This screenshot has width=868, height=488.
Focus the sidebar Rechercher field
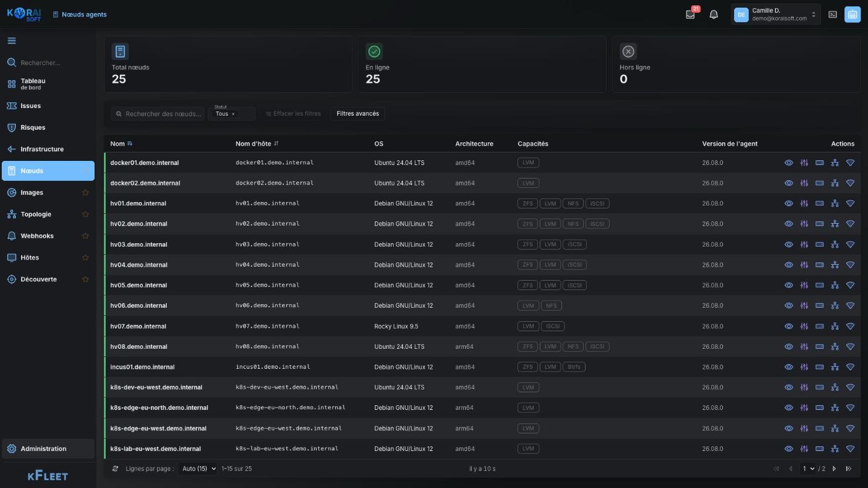point(48,63)
